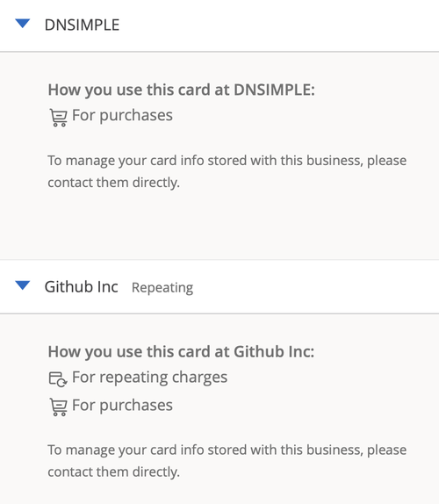Select 'For purchases' text in DNSIMPLE section

pos(122,116)
